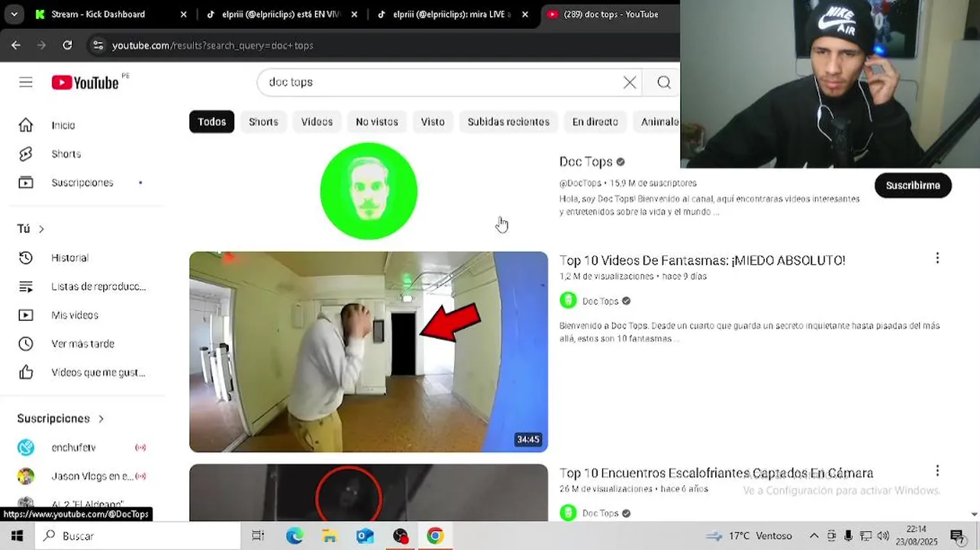Select the Todos filter chip
This screenshot has width=980, height=550.
click(x=212, y=121)
